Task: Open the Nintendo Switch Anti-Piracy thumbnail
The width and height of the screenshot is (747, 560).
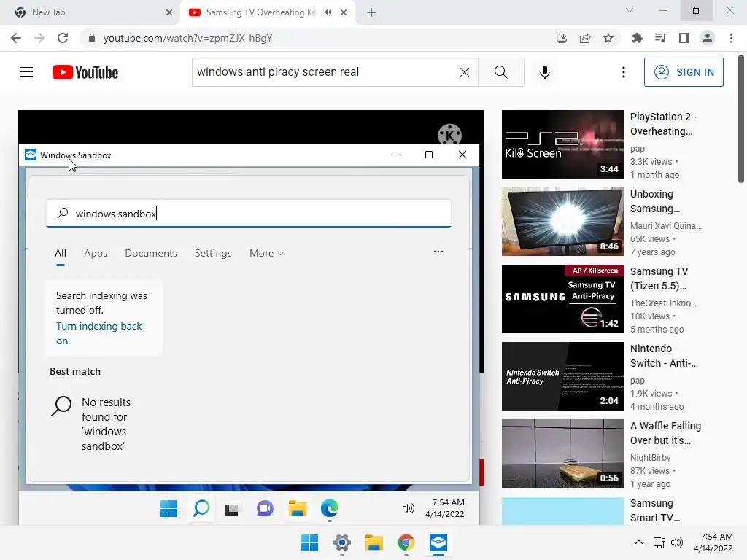Action: click(x=562, y=376)
